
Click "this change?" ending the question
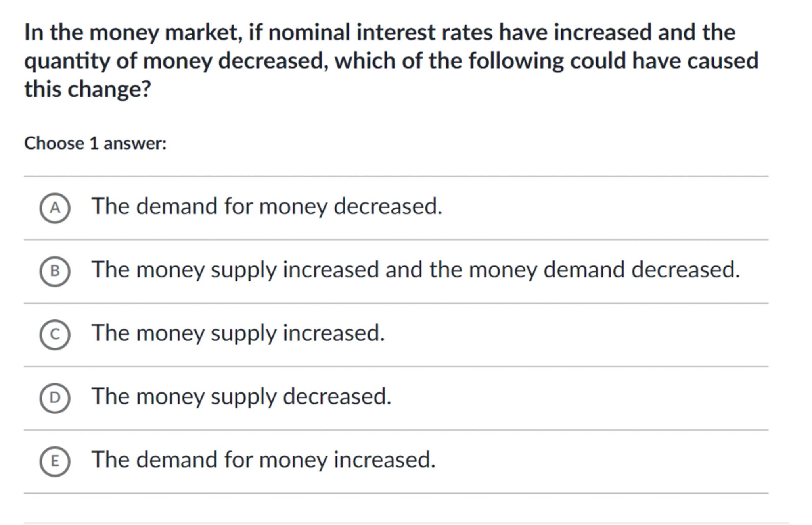pyautogui.click(x=88, y=89)
